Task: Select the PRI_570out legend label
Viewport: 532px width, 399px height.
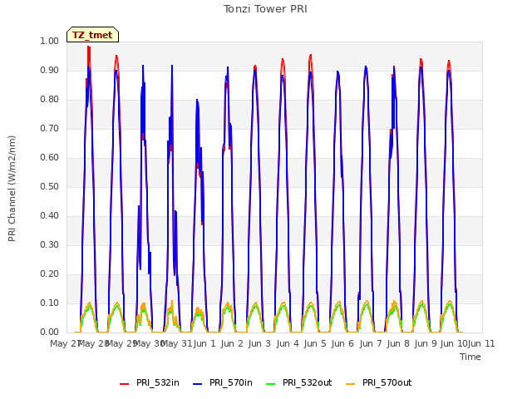Action: (387, 382)
